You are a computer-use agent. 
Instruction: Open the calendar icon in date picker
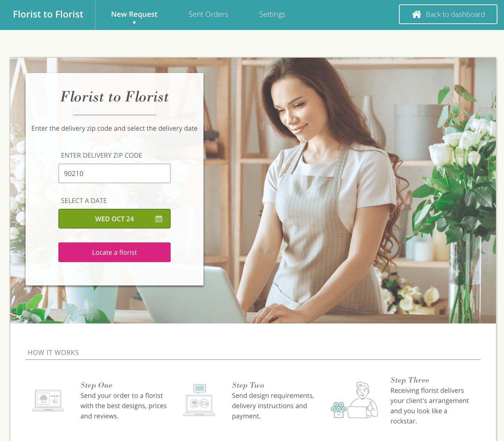click(159, 219)
